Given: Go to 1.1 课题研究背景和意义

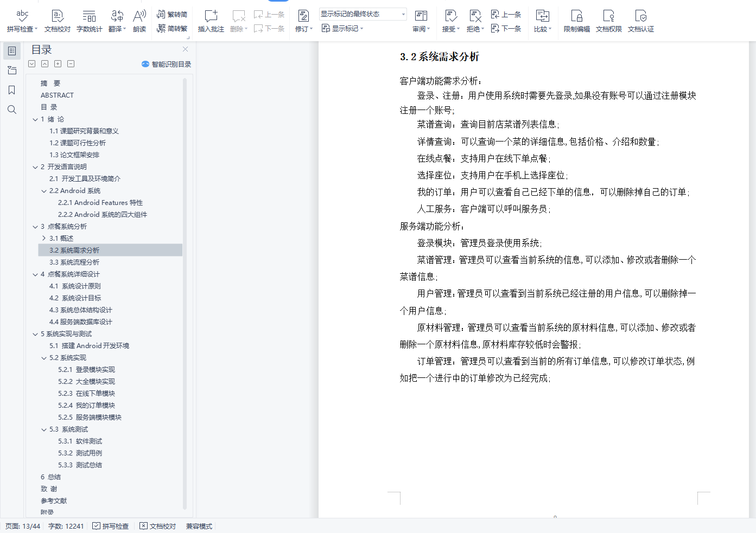Looking at the screenshot, I should (x=84, y=131).
